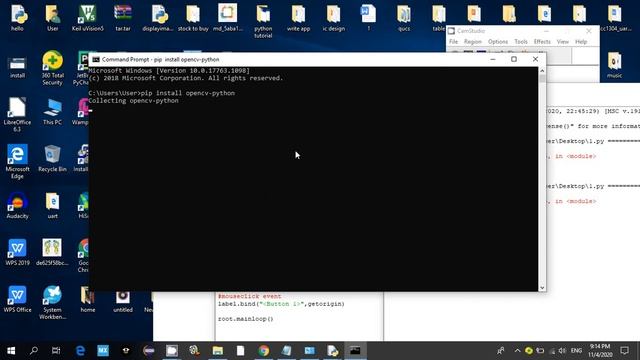Launch WPS Office shortcut
This screenshot has height=360, width=640.
click(x=18, y=299)
